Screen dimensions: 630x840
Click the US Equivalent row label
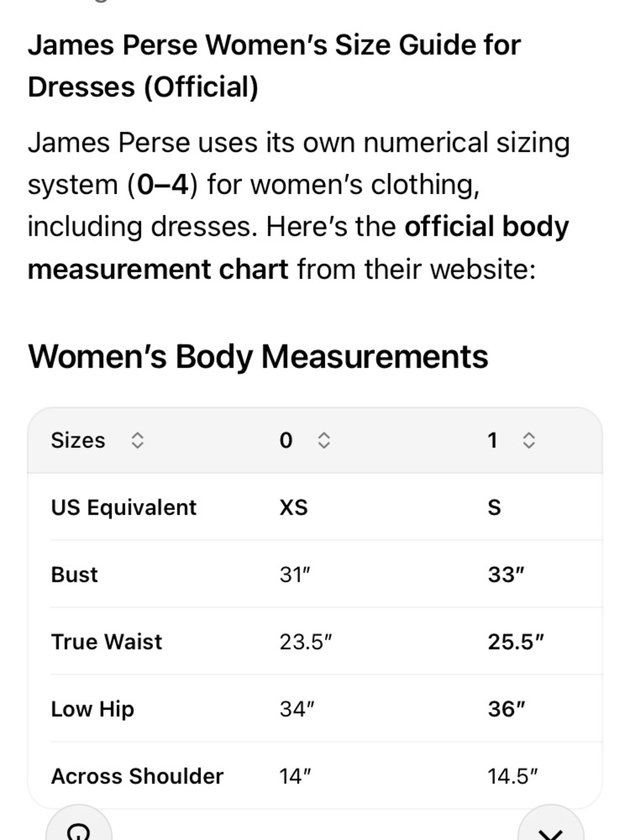(x=123, y=507)
